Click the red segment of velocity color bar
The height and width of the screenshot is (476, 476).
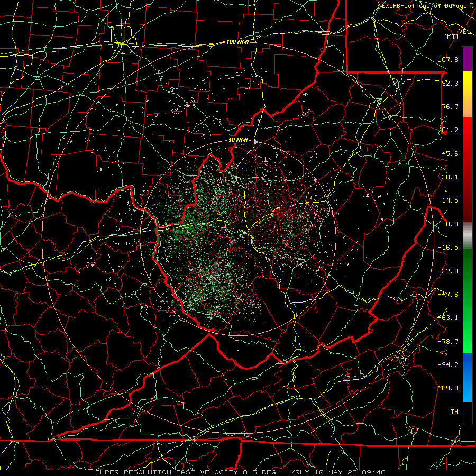click(467, 169)
